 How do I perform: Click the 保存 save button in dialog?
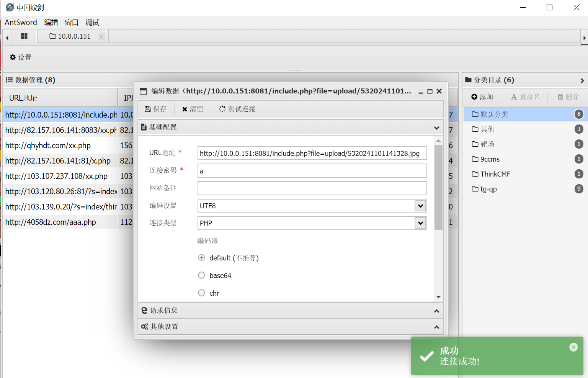pyautogui.click(x=155, y=109)
